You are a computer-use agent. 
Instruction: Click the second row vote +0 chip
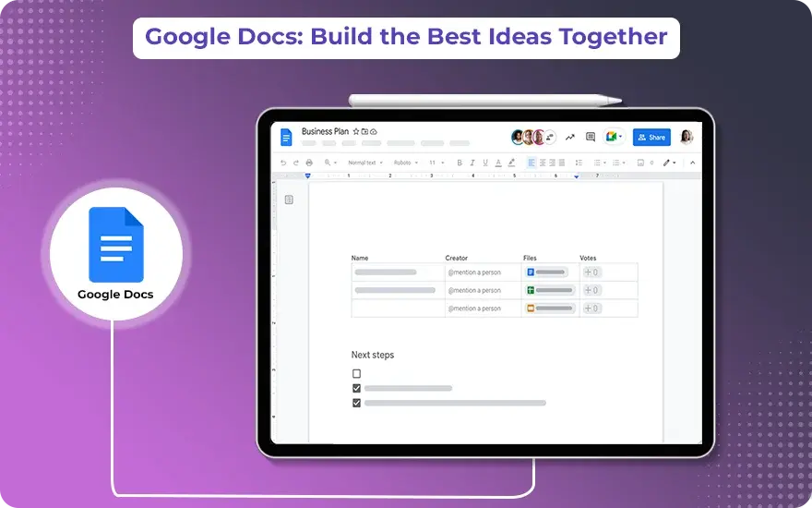(x=591, y=290)
